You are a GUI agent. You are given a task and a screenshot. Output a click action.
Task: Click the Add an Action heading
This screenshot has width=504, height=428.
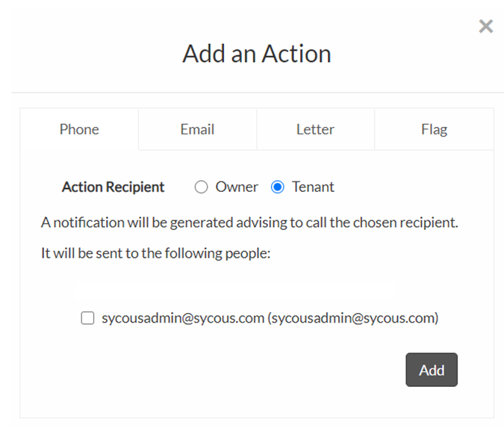click(x=256, y=54)
